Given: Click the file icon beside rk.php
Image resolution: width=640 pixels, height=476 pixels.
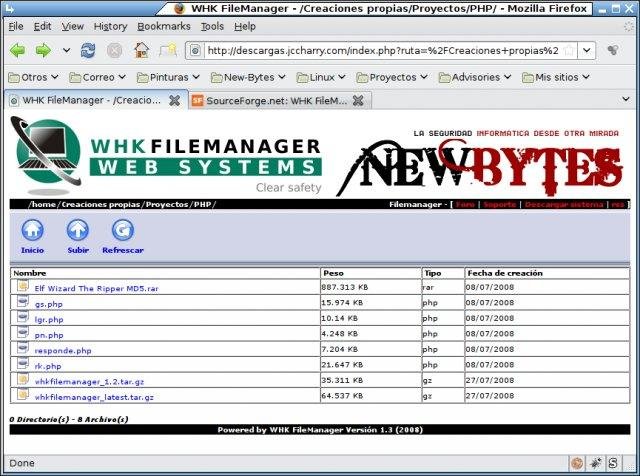Looking at the screenshot, I should (x=23, y=363).
